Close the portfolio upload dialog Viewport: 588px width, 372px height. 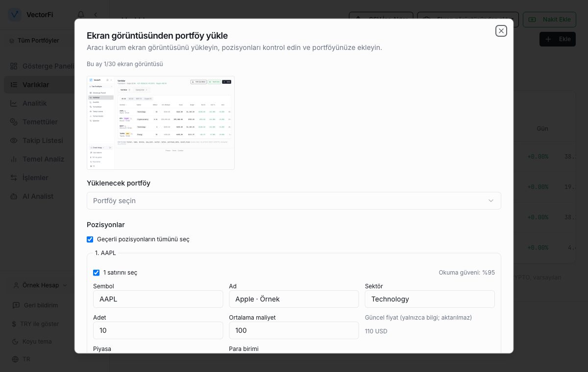pos(501,31)
